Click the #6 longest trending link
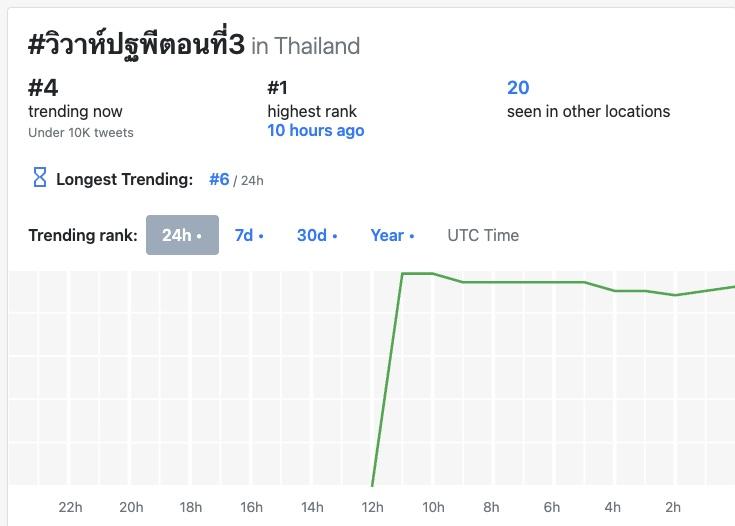735x526 pixels. coord(219,180)
